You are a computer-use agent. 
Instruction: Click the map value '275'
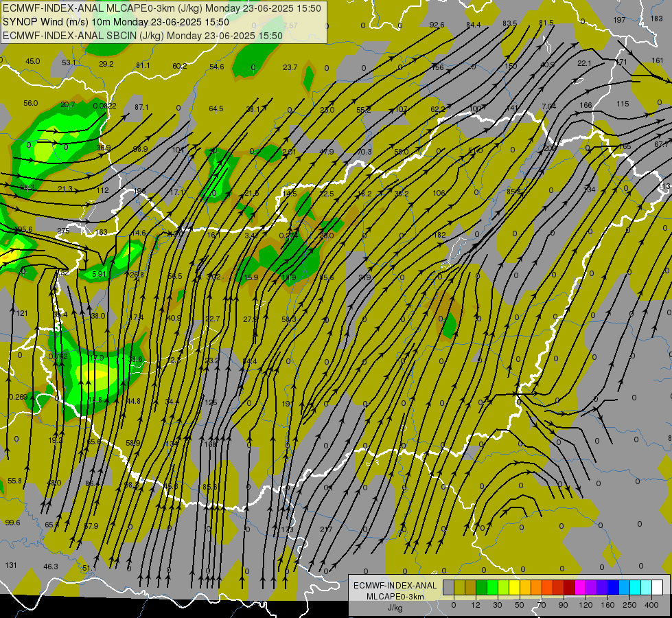click(x=63, y=231)
